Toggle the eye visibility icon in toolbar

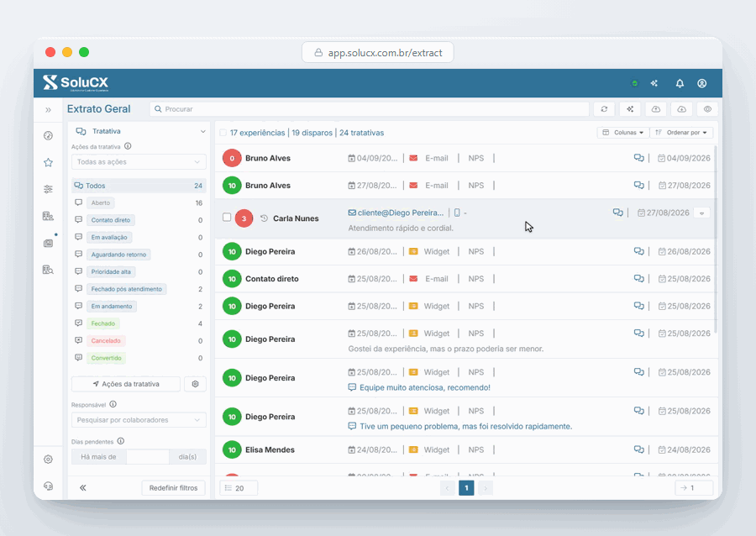pyautogui.click(x=707, y=109)
